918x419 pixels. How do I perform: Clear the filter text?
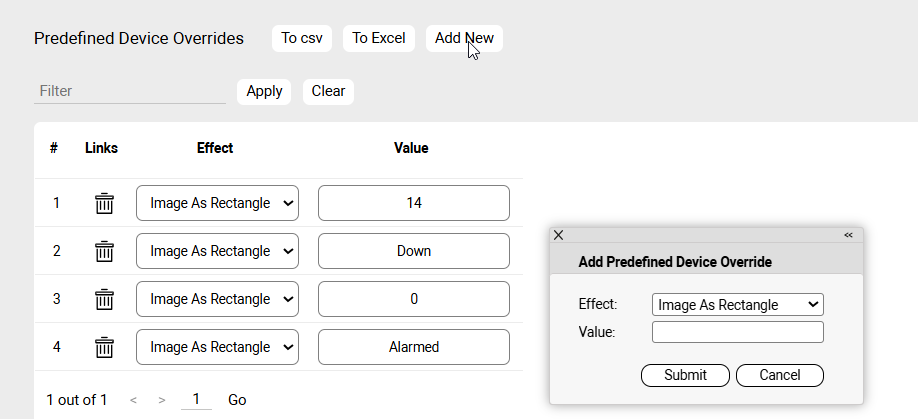click(328, 91)
